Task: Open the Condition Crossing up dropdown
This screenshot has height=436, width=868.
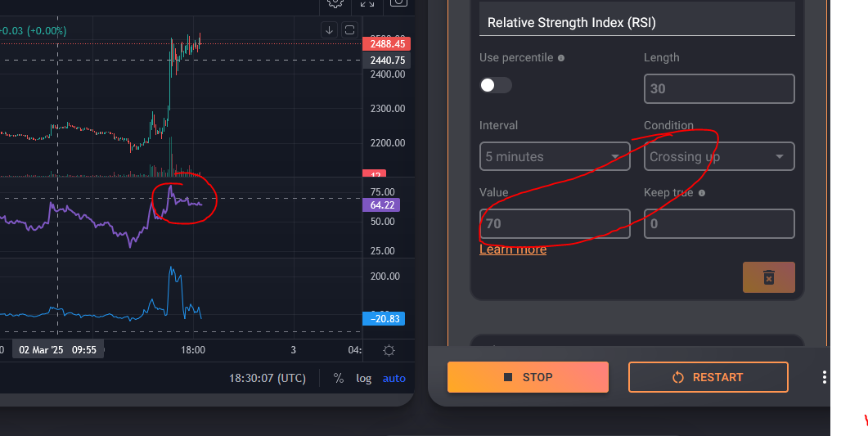Action: 719,156
